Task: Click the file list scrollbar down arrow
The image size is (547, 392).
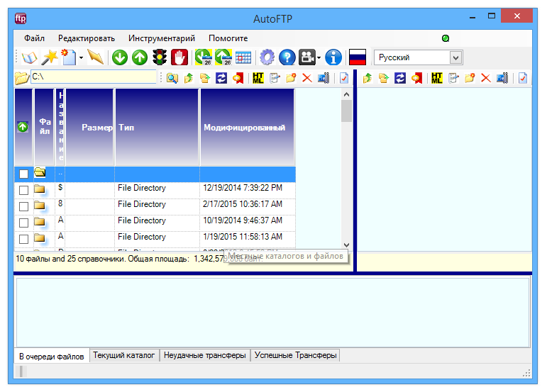Action: (x=346, y=245)
